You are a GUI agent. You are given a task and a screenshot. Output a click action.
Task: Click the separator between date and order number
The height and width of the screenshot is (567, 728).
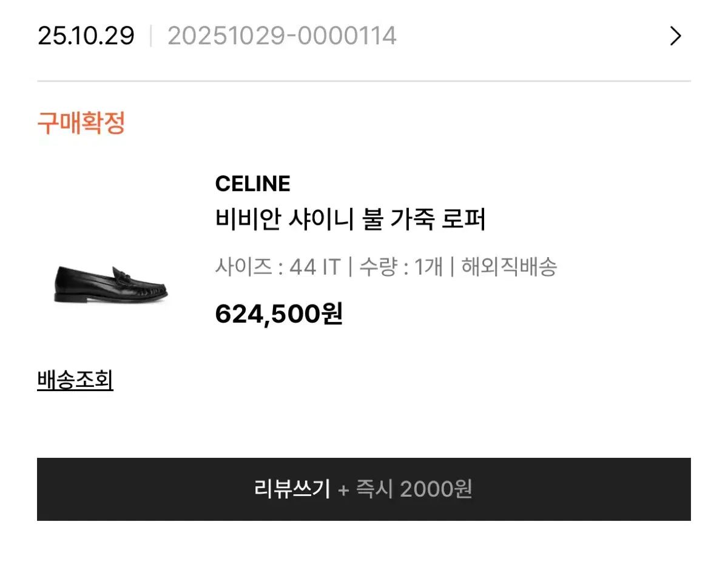click(x=151, y=36)
